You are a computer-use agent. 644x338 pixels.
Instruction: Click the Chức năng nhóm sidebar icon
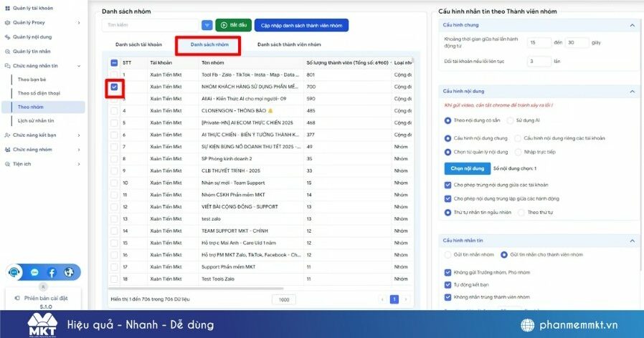point(7,150)
